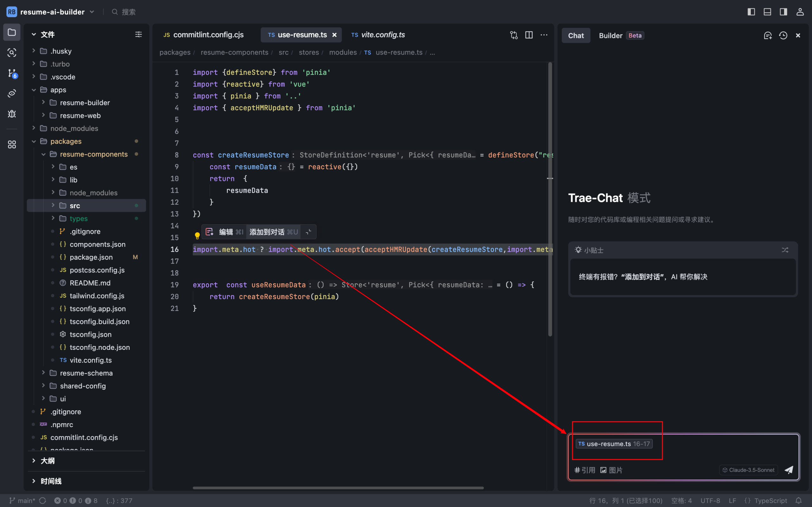
Task: Click the new chat icon
Action: (768, 35)
